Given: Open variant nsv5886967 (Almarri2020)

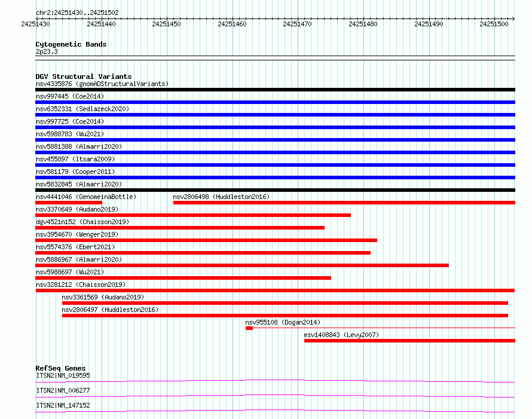Looking at the screenshot, I should [79, 259].
